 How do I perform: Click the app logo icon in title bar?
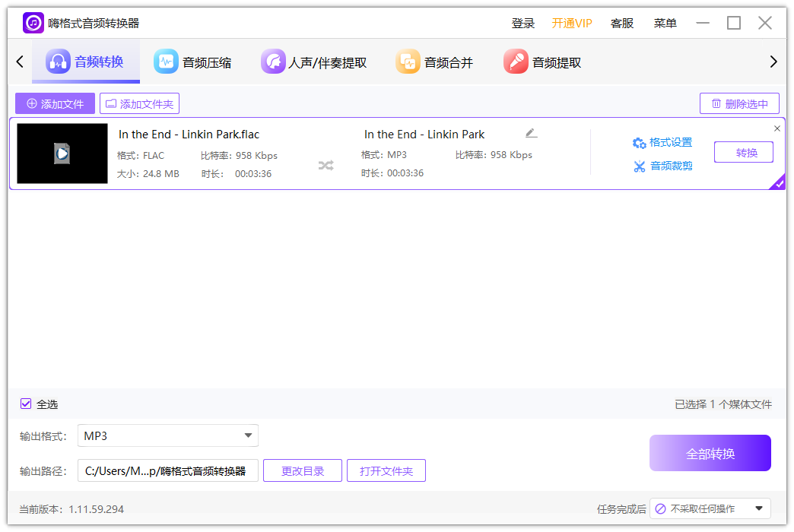pos(32,22)
